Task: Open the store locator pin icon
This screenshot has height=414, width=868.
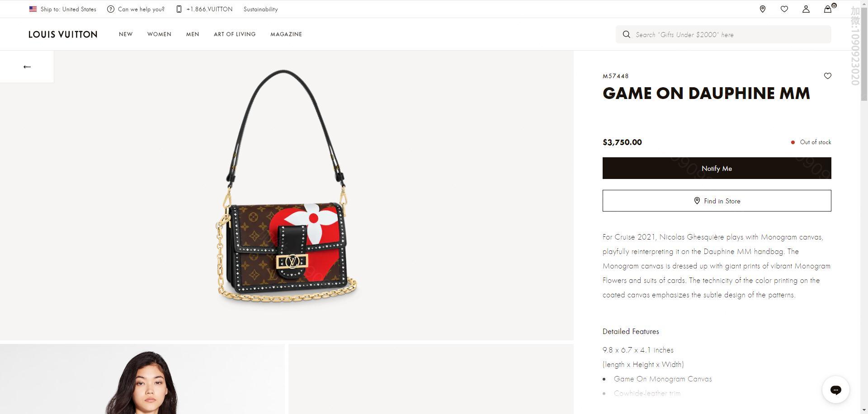Action: (763, 9)
